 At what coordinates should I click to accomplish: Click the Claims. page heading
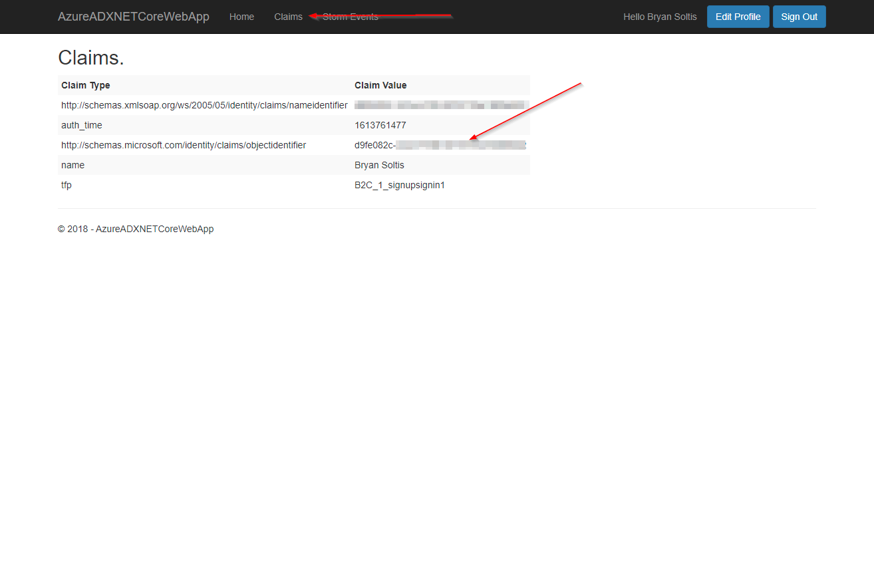[91, 58]
